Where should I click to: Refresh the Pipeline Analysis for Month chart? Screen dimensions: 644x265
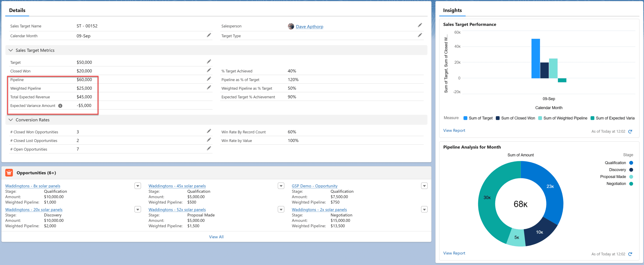[x=630, y=254]
